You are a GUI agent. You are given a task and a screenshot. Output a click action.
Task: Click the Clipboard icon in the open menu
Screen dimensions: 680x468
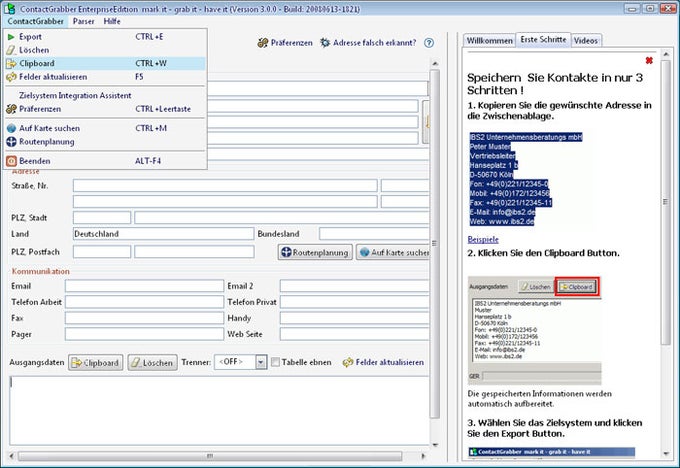[11, 64]
